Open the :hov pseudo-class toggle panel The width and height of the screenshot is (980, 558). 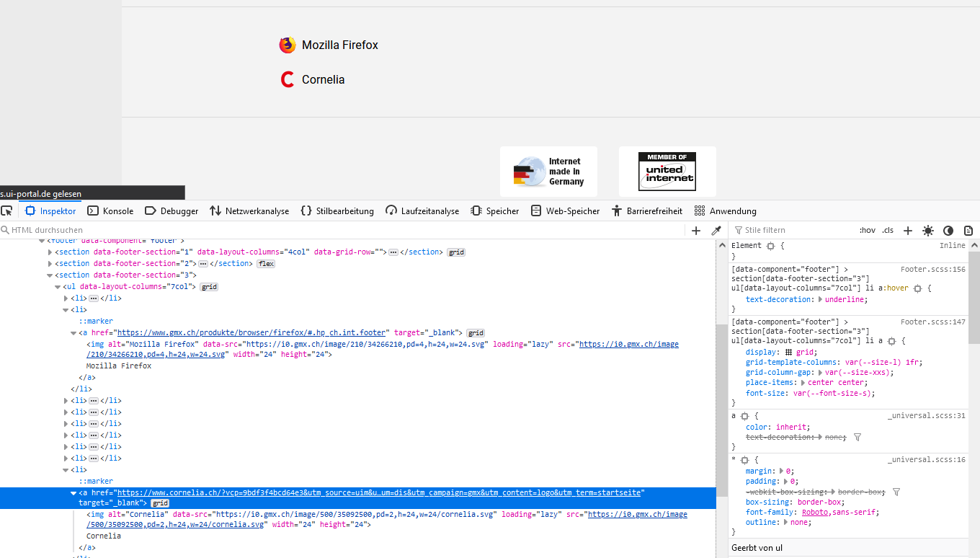[x=868, y=230]
